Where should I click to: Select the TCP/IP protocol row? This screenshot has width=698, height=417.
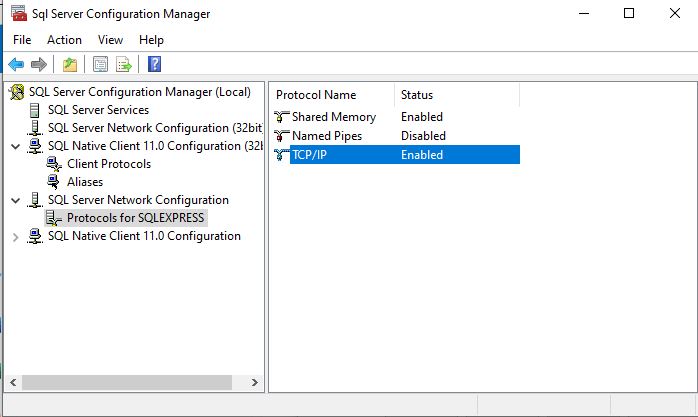396,154
